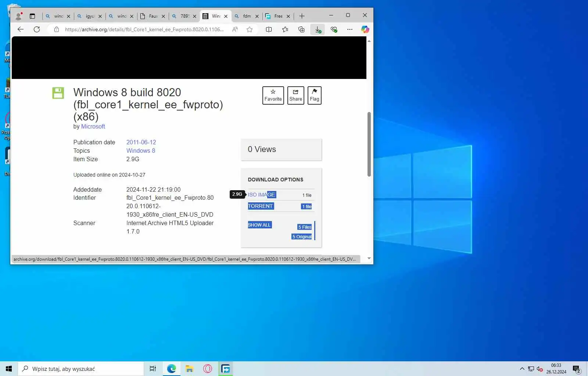This screenshot has width=588, height=376.
Task: Open Task View on the taskbar
Action: coord(153,369)
